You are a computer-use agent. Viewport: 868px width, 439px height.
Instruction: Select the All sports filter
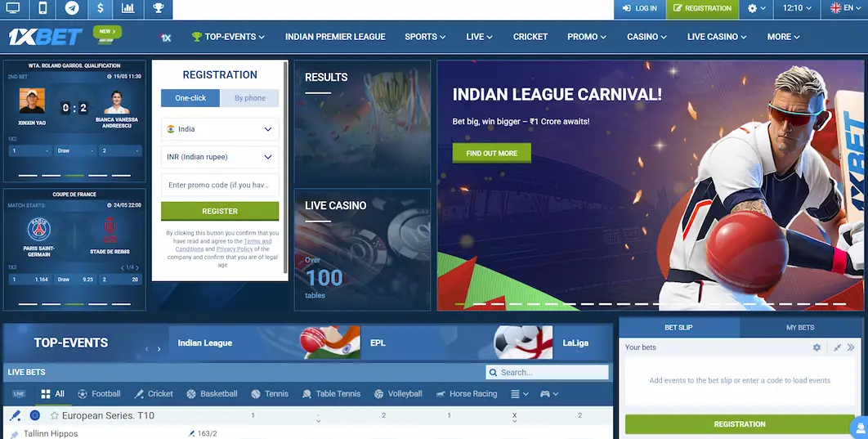53,393
